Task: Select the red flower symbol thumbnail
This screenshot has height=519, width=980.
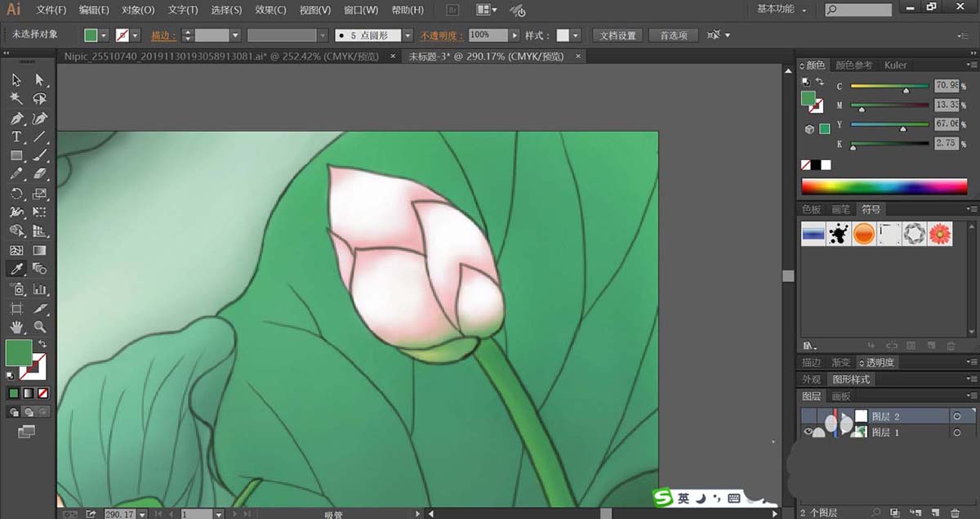Action: [x=941, y=235]
